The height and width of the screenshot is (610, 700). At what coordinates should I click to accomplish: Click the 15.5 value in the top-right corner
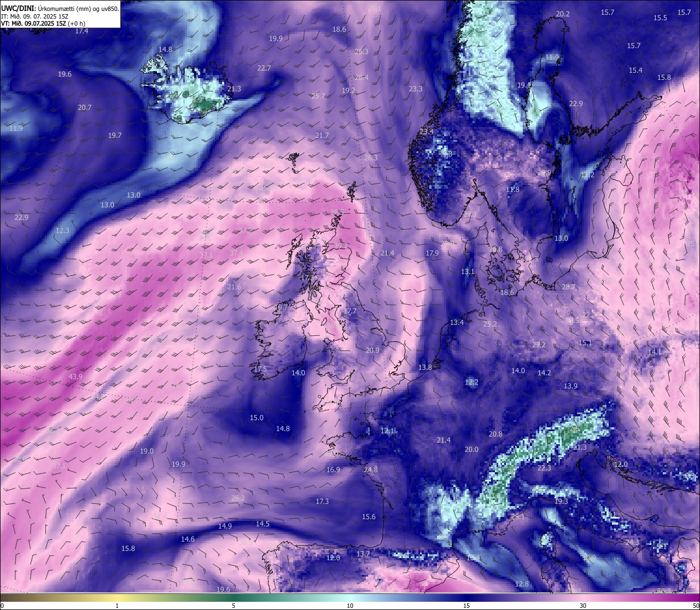[x=660, y=18]
